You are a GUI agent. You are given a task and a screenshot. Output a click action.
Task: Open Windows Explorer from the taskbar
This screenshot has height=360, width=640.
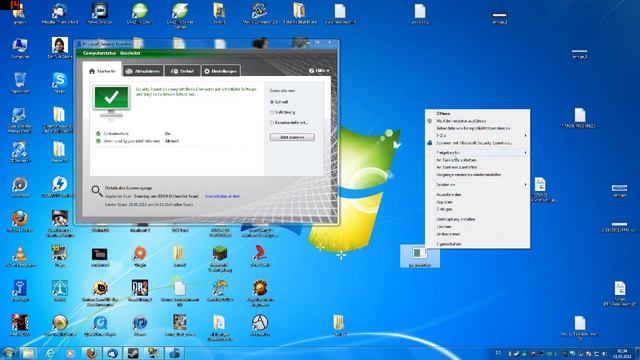(x=28, y=353)
